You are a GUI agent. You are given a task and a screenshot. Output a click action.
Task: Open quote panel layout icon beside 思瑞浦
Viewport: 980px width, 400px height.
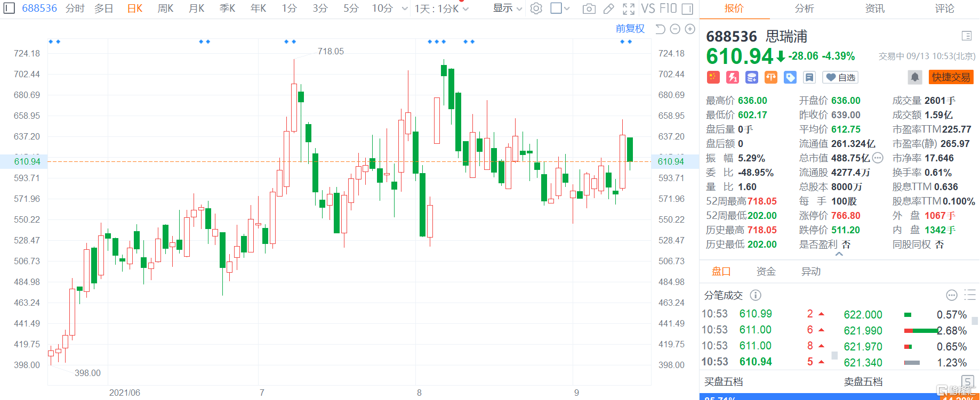pos(967,36)
